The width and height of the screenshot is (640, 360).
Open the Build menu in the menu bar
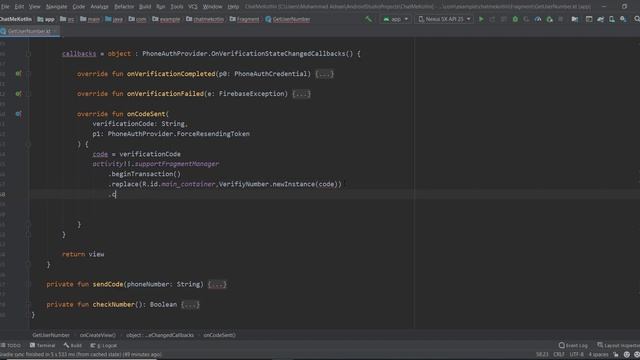click(145, 7)
